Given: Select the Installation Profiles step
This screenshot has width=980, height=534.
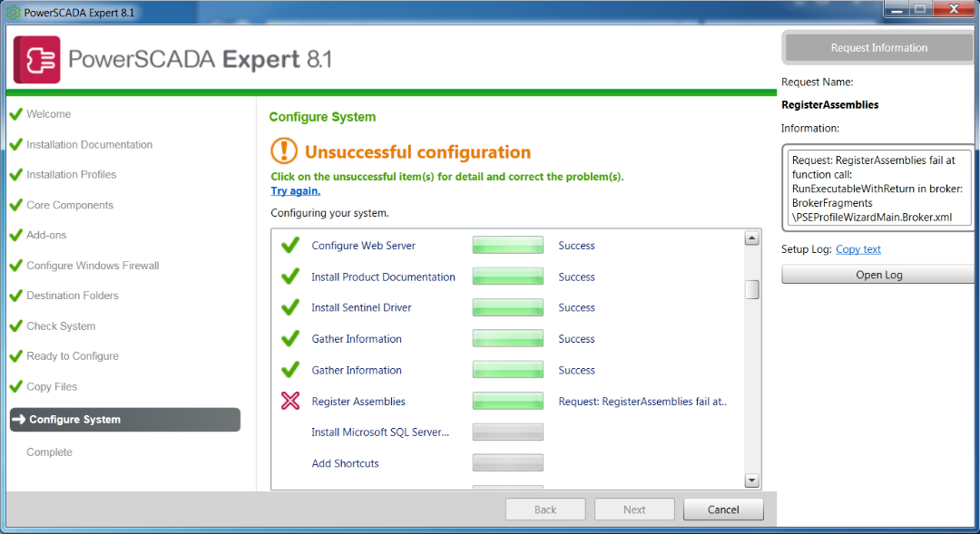Looking at the screenshot, I should 72,175.
